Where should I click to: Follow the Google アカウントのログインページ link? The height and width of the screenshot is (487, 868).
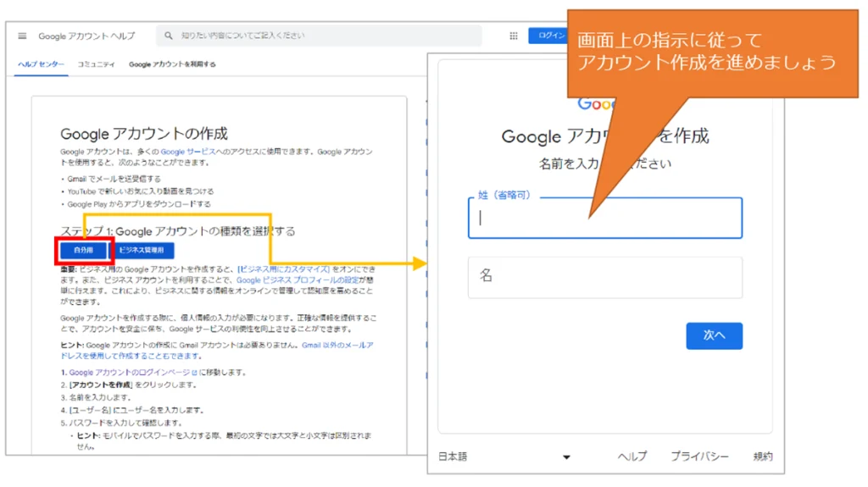pos(130,373)
